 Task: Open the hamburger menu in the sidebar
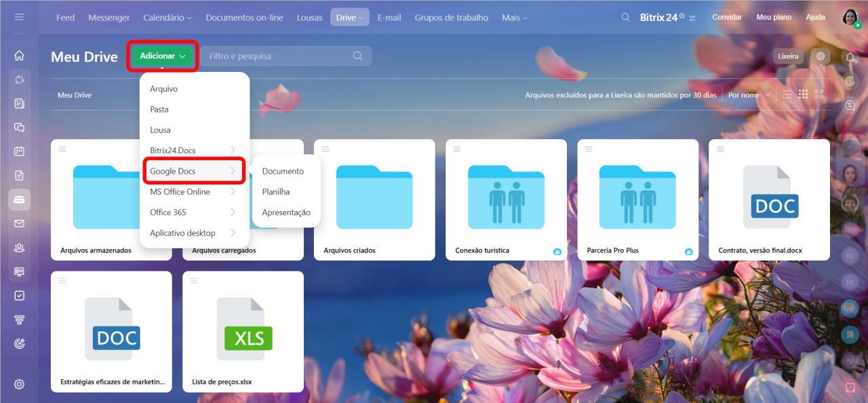point(19,17)
